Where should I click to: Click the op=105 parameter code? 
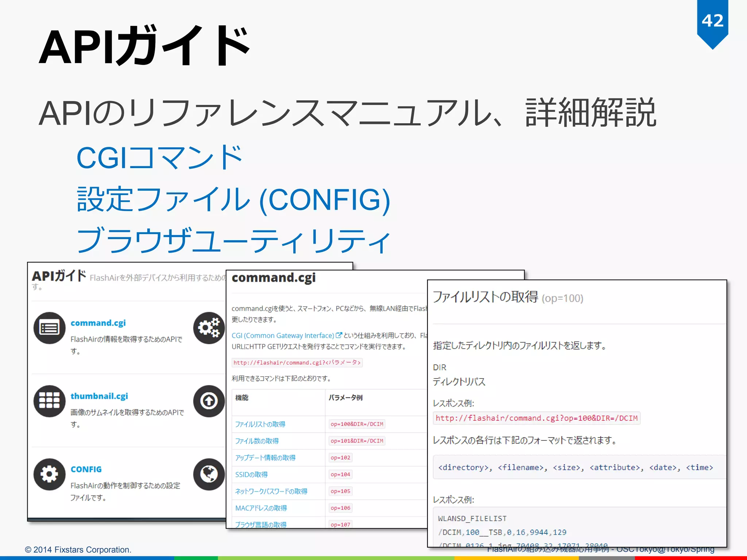tap(340, 491)
